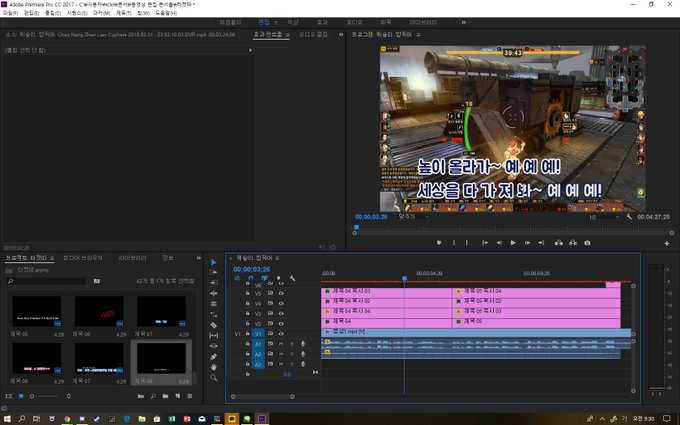
Task: Click Program monitor timecode 00;00;03;26
Action: coord(371,217)
